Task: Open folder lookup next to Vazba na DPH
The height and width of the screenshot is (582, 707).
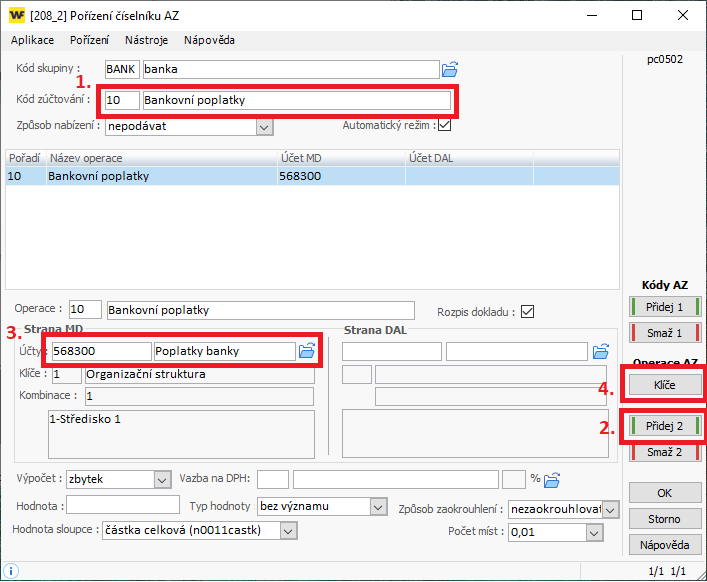Action: (x=551, y=479)
